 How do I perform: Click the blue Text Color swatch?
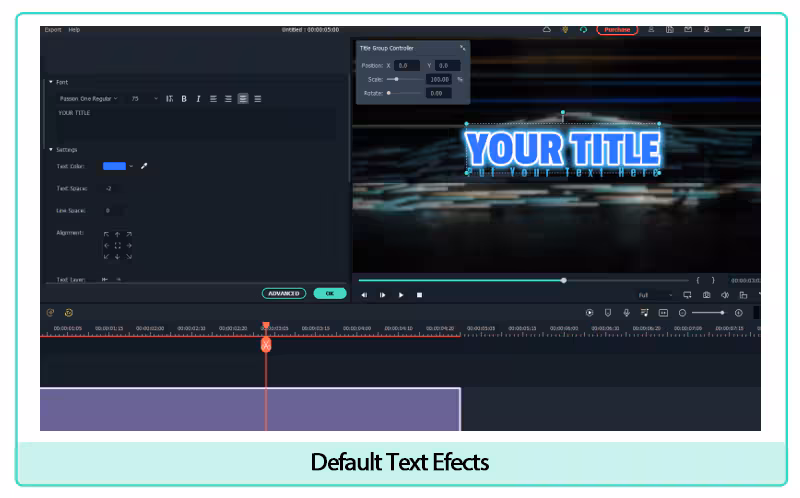tap(114, 166)
